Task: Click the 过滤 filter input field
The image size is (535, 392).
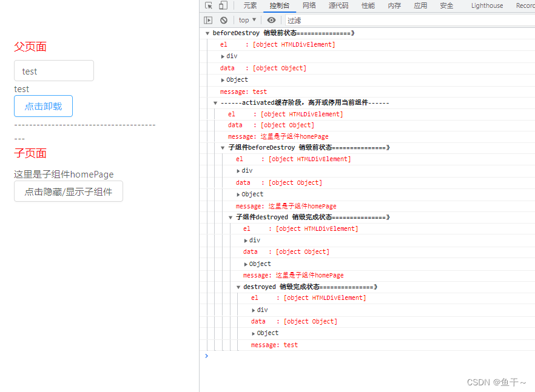Action: point(409,21)
